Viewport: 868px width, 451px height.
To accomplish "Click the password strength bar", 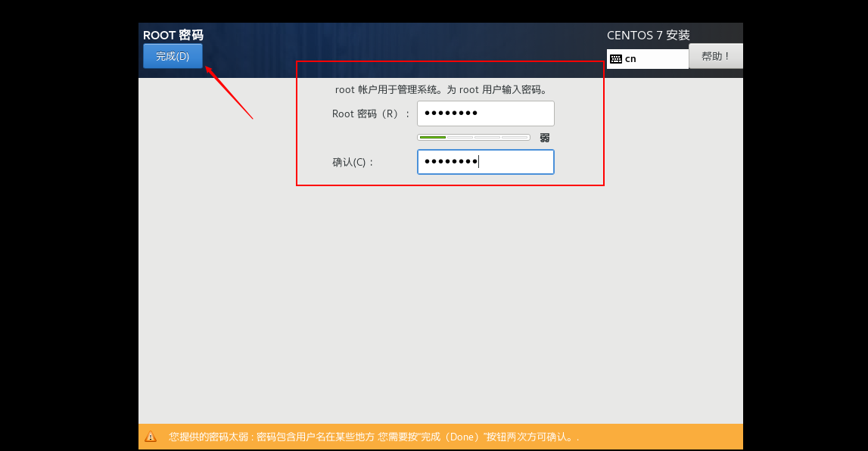I will (x=473, y=137).
